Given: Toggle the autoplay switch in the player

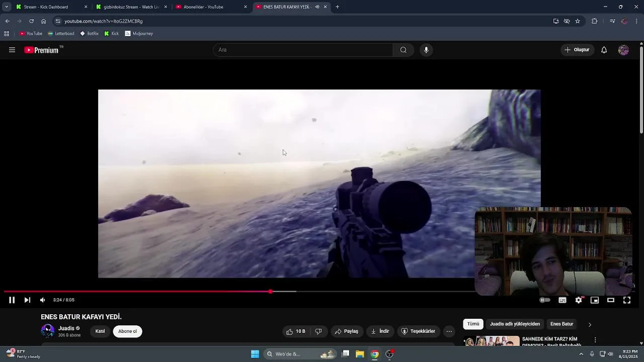Looking at the screenshot, I should 545,300.
